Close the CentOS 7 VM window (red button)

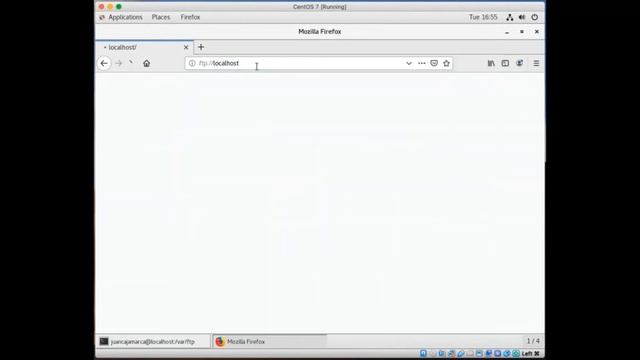click(101, 7)
